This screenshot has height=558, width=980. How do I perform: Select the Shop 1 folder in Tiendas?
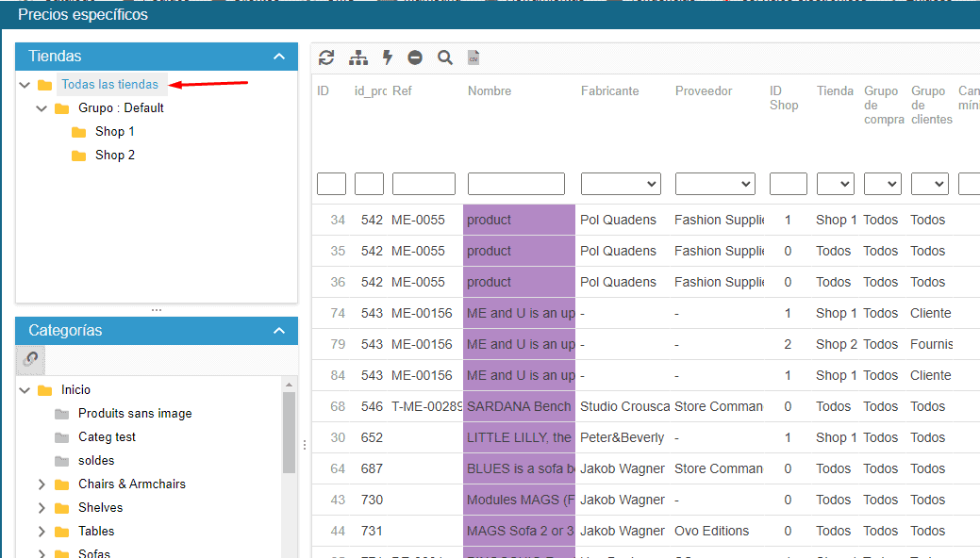114,132
